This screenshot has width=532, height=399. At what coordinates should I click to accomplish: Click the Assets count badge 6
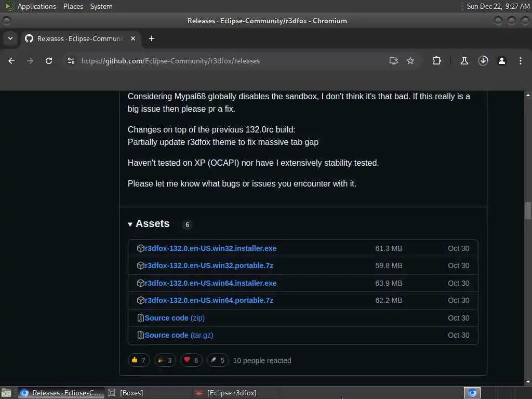click(187, 224)
